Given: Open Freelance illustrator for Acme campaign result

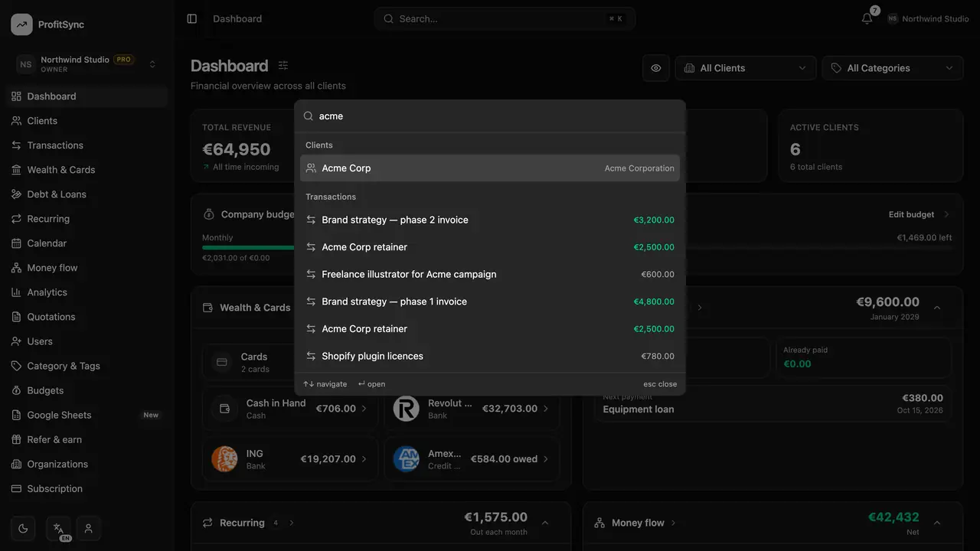Looking at the screenshot, I should [490, 274].
